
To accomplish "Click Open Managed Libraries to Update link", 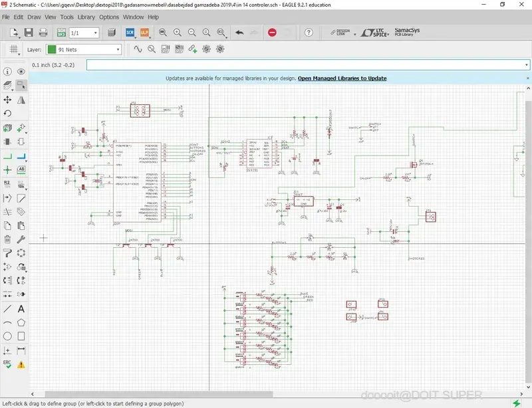I will (x=342, y=78).
